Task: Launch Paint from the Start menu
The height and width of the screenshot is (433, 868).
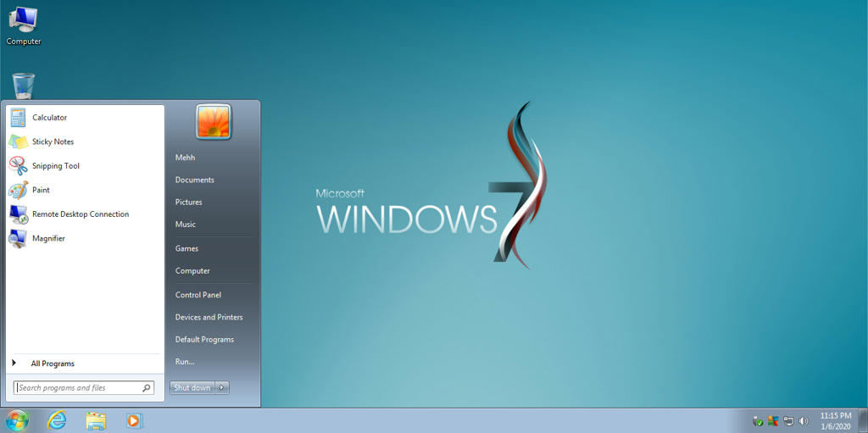Action: pyautogui.click(x=86, y=190)
